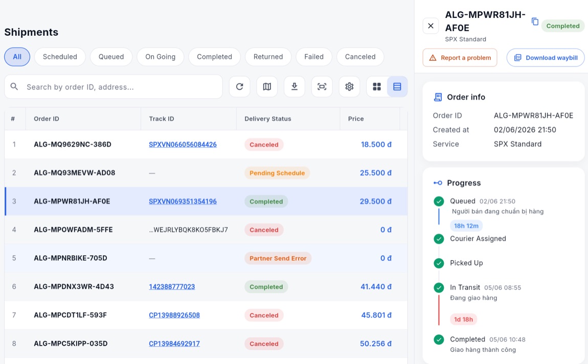This screenshot has height=364, width=588.
Task: Click the Partner Send Error status badge
Action: (278, 258)
